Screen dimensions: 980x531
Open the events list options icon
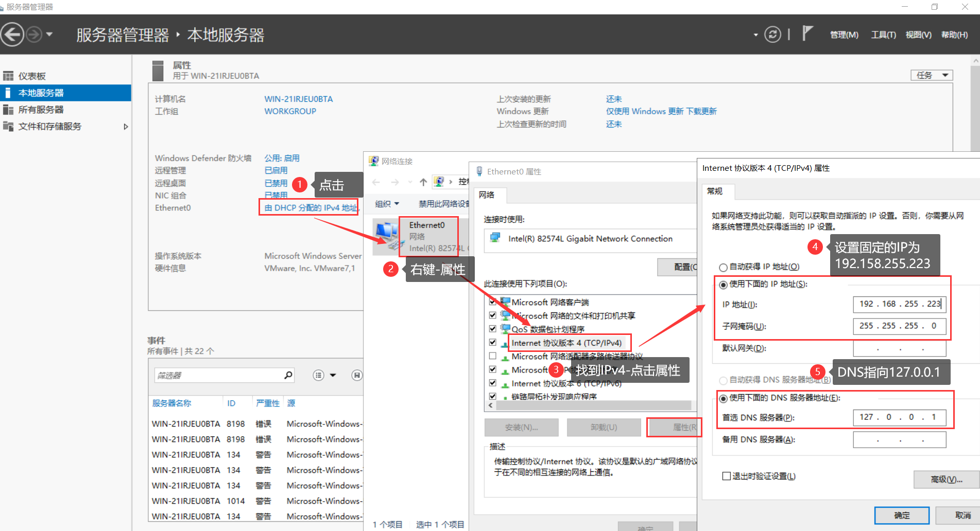[x=319, y=375]
